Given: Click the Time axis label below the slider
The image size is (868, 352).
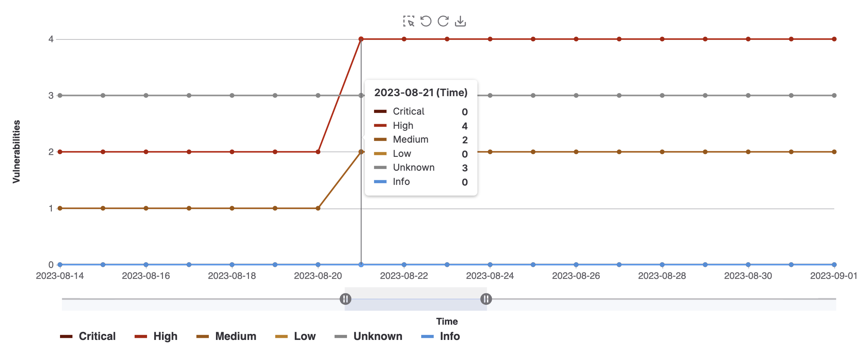Looking at the screenshot, I should pyautogui.click(x=447, y=321).
